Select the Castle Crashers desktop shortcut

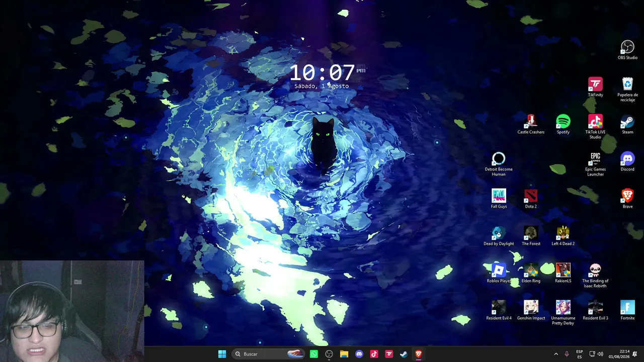click(531, 124)
